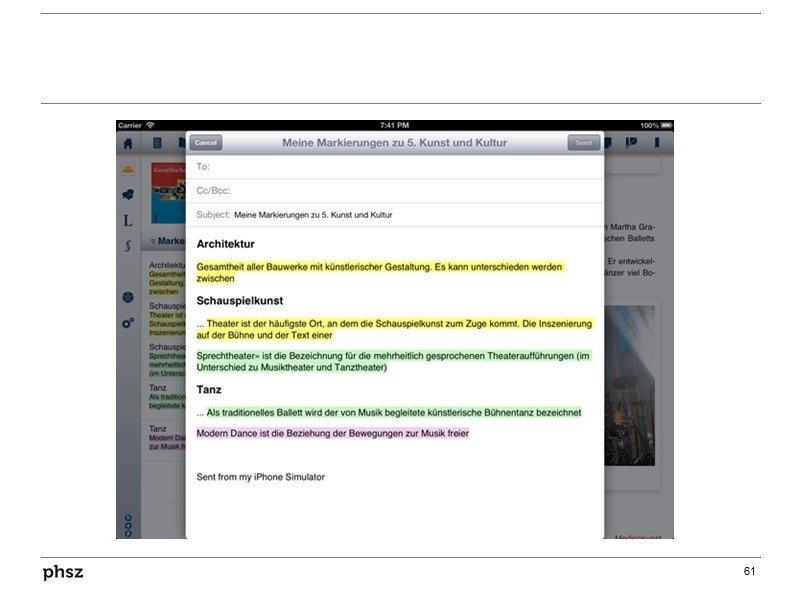The width and height of the screenshot is (800, 600).
Task: Click the To: recipient field
Action: (x=400, y=166)
